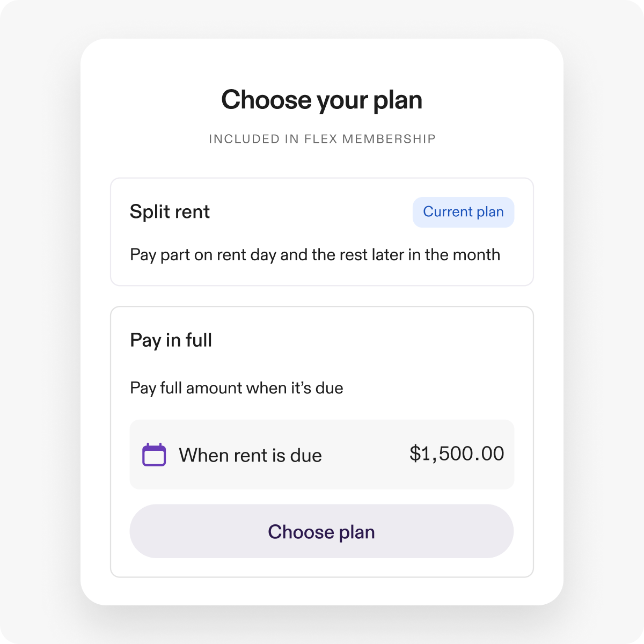Click the Pay in full heading
This screenshot has height=644, width=644.
(x=171, y=340)
